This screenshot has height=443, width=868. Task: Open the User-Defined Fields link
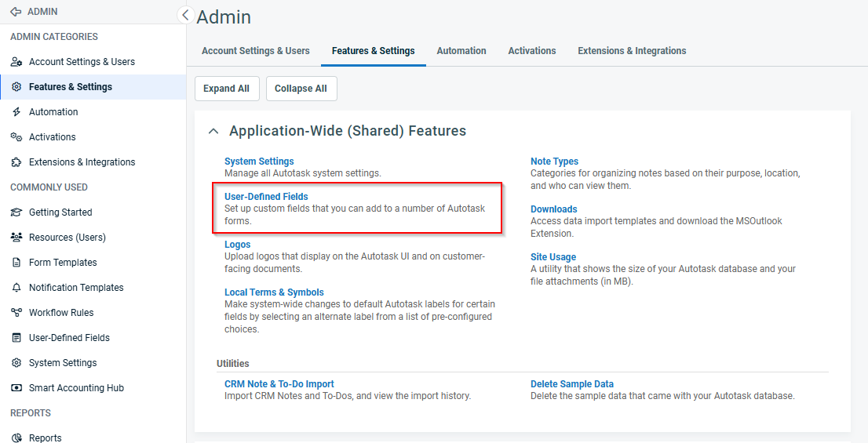(266, 197)
